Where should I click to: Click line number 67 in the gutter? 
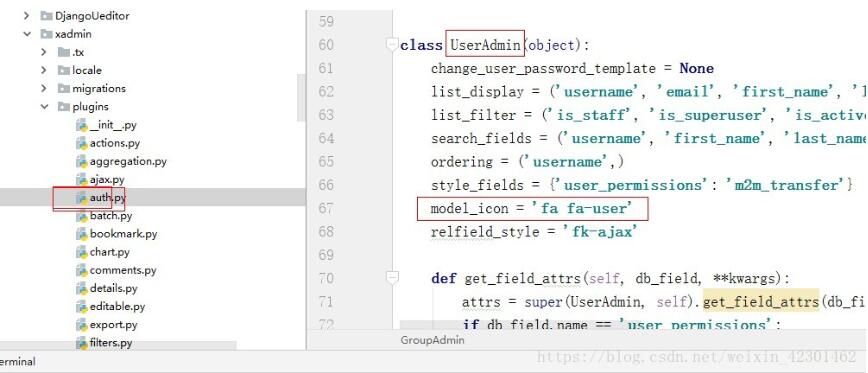(327, 209)
